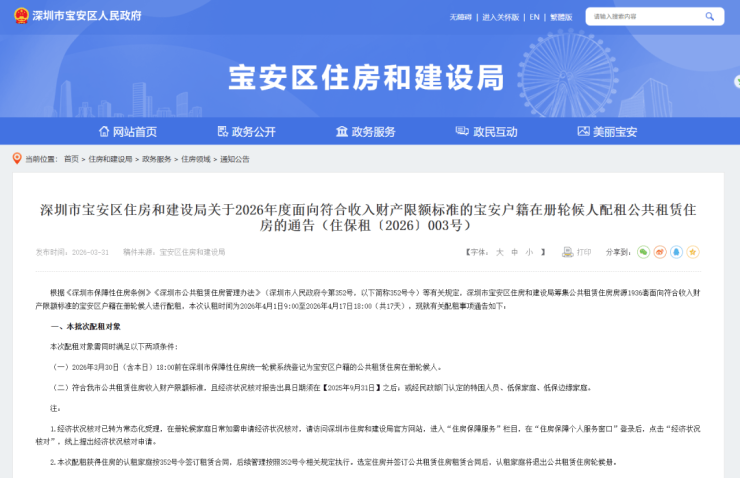Click the announcement title heading

368,218
